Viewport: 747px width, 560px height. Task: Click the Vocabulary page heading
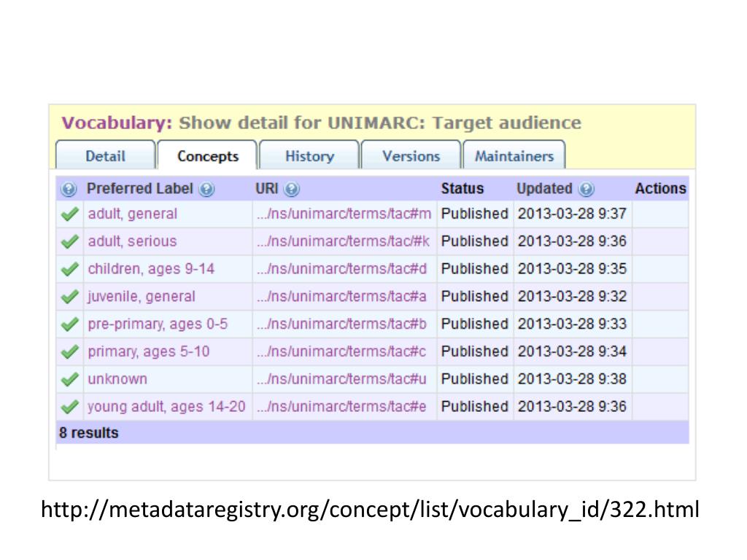coord(322,122)
